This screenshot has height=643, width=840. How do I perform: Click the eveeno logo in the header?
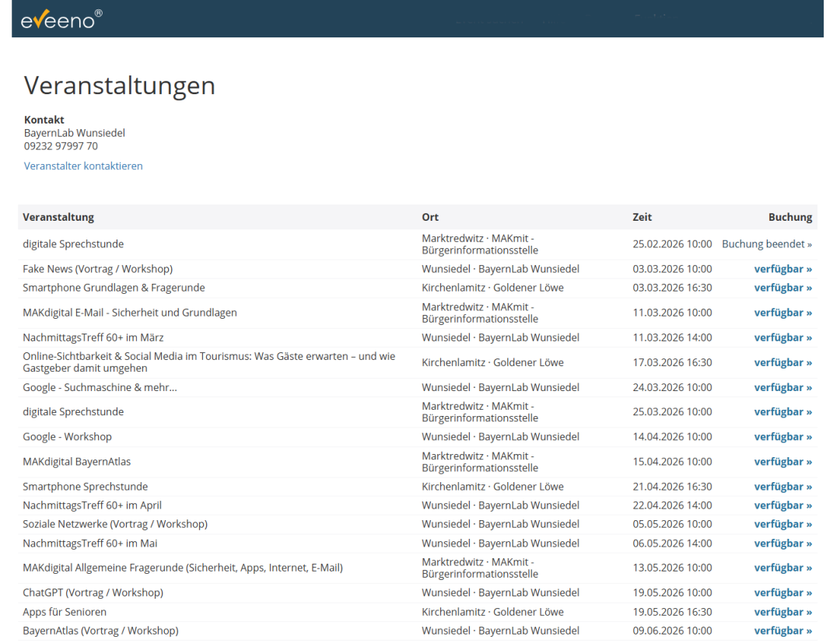click(62, 19)
